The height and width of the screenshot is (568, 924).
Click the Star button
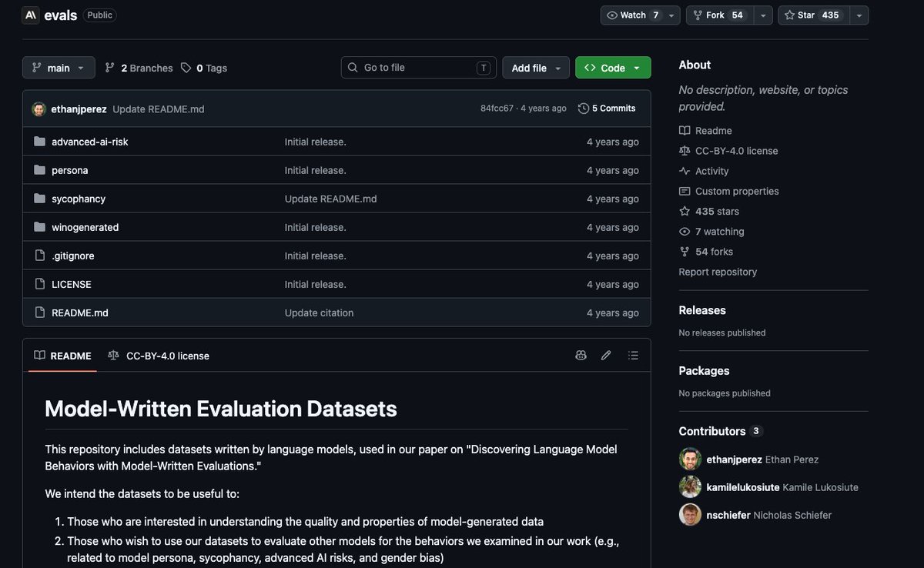[812, 15]
